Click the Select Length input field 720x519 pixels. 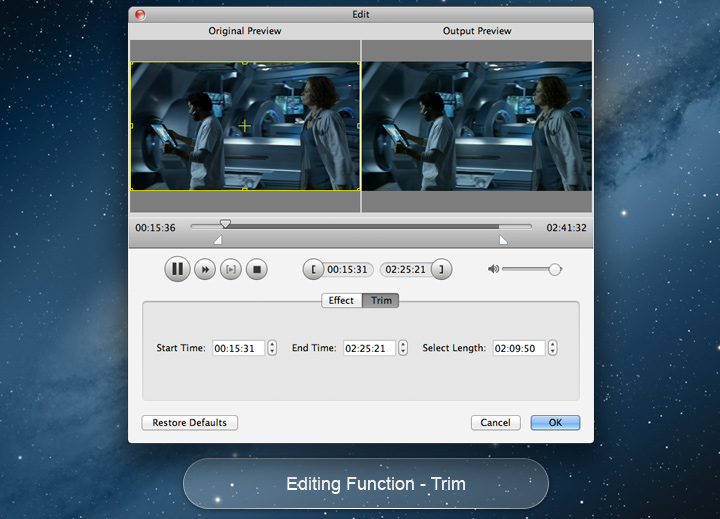(x=519, y=348)
